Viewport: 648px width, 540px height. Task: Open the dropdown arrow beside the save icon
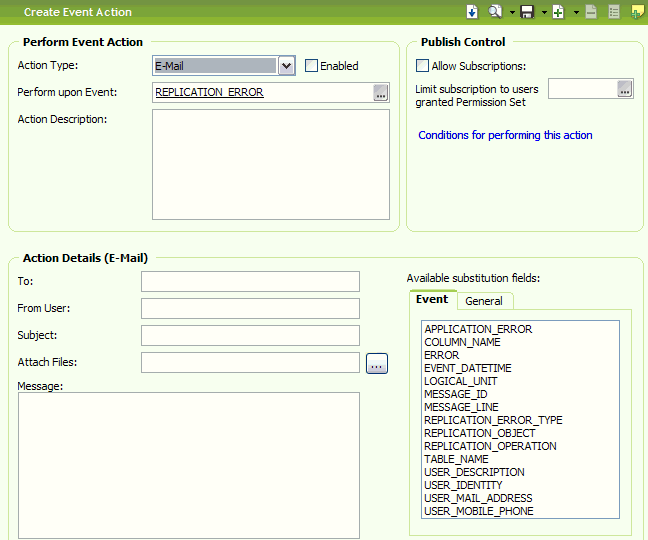[x=543, y=12]
